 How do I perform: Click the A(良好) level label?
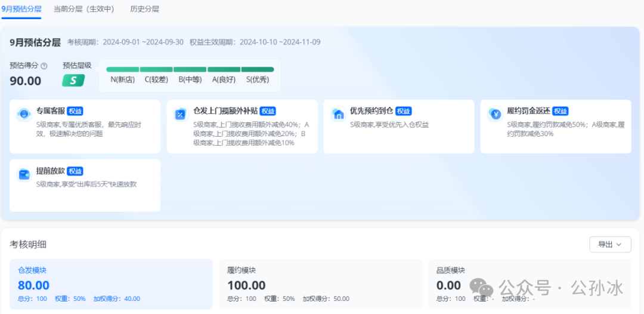coord(224,80)
